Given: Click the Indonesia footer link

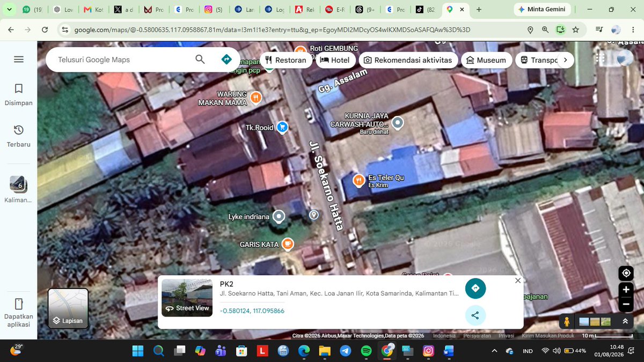Looking at the screenshot, I should [444, 336].
